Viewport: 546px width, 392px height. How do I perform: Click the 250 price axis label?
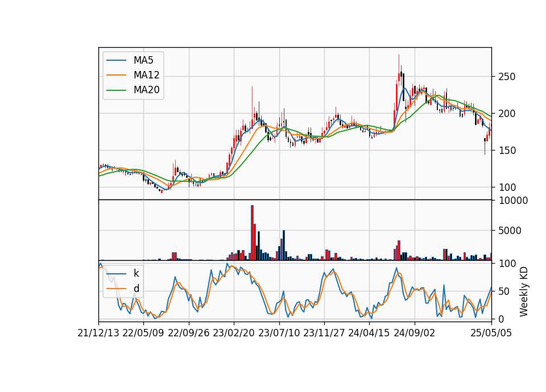507,77
